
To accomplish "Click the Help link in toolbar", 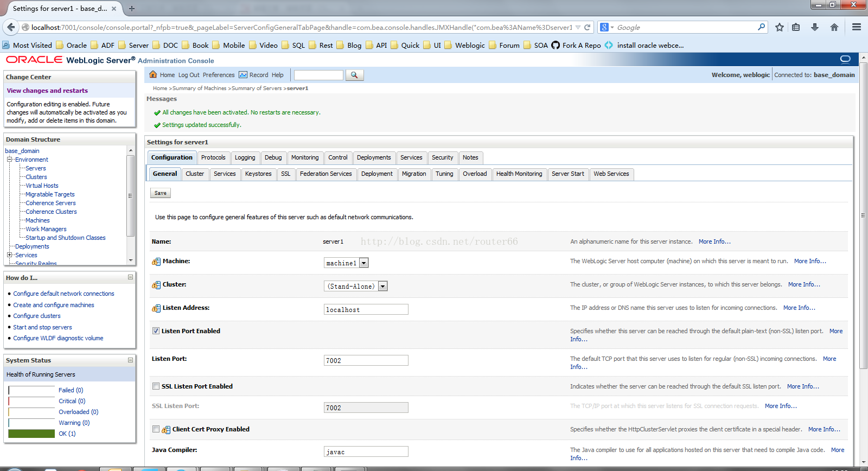I will [x=278, y=75].
